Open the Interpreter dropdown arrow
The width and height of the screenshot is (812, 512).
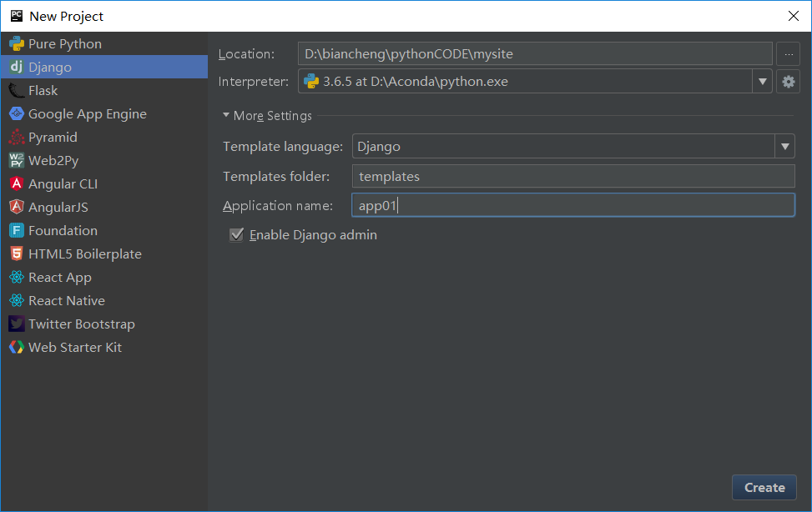click(762, 81)
